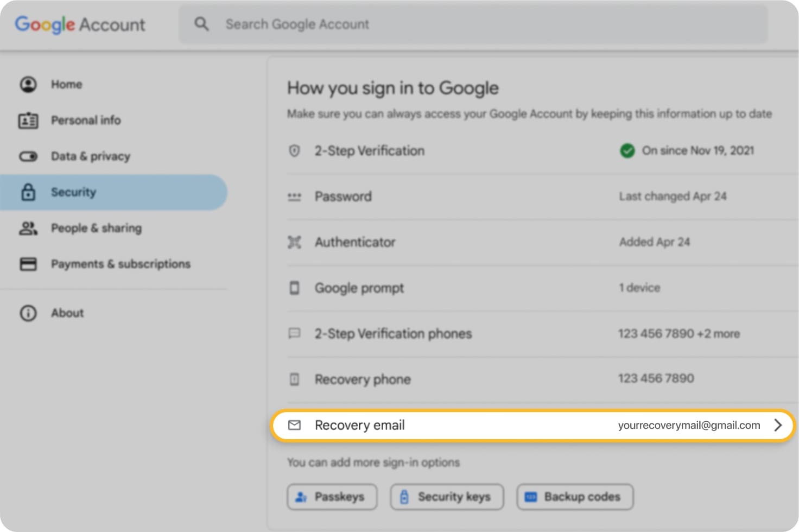Image resolution: width=799 pixels, height=532 pixels.
Task: Click the About info icon
Action: tap(28, 313)
